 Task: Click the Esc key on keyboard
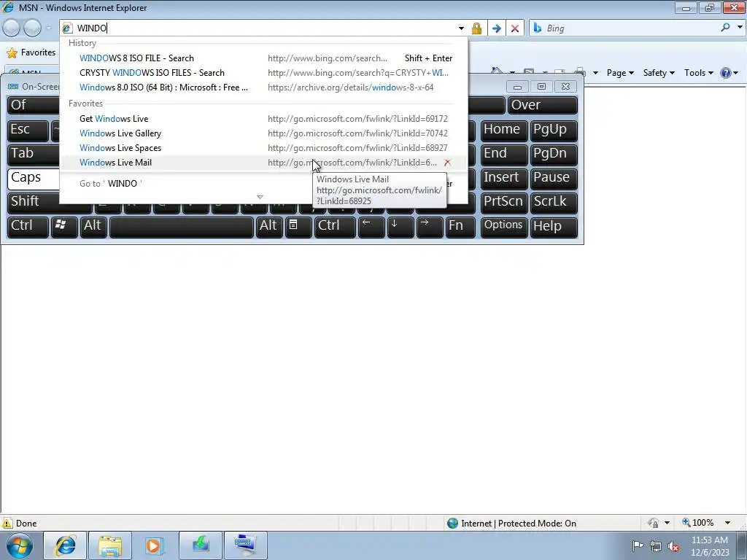(28, 130)
